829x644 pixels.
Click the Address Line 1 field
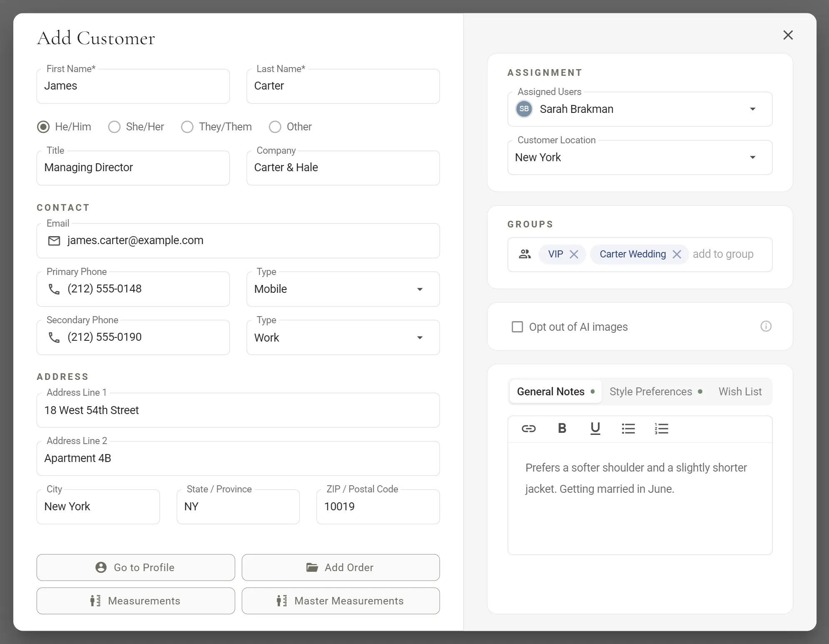click(x=238, y=410)
